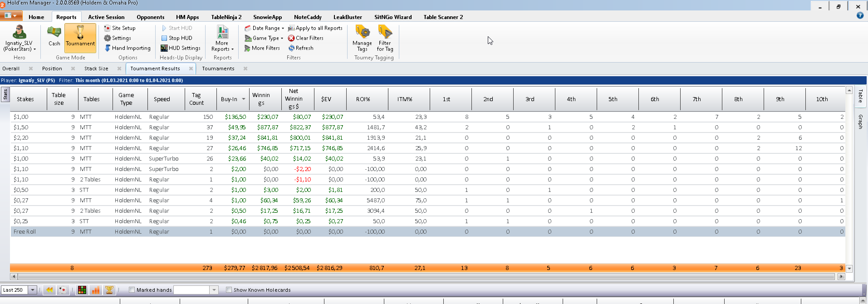Click the horizontal scrollbar right arrow
Screen dimensions: 868x304
[841, 276]
